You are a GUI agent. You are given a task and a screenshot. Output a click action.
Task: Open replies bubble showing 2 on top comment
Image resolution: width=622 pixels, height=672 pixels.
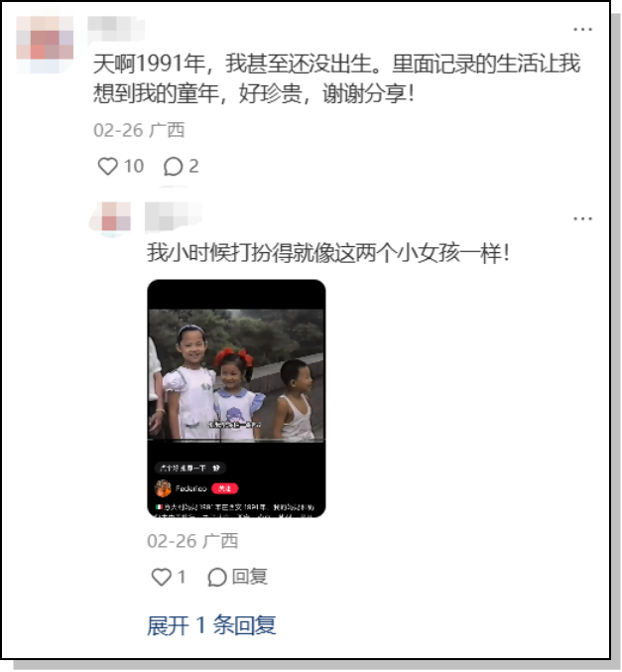point(173,167)
